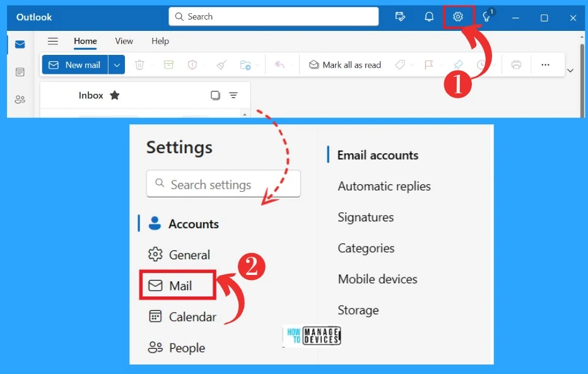588x374 pixels.
Task: Open Calendar from left sidebar
Action: pyautogui.click(x=20, y=72)
